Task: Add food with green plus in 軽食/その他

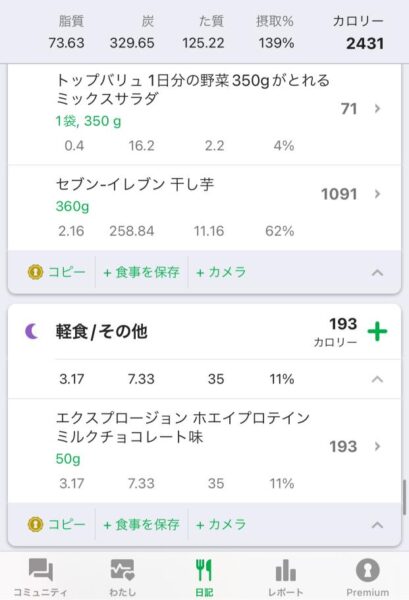Action: [377, 331]
